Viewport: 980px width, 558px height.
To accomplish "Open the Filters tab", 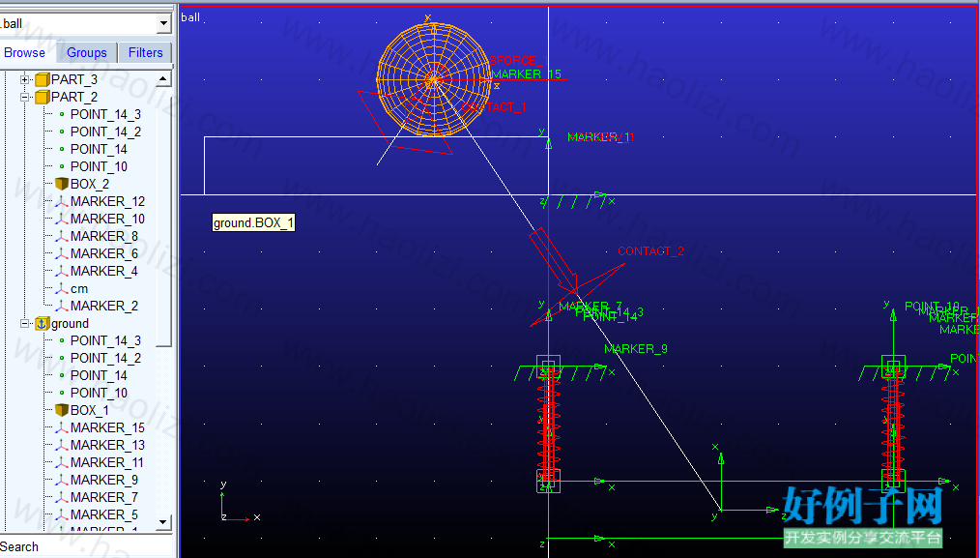I will click(146, 52).
